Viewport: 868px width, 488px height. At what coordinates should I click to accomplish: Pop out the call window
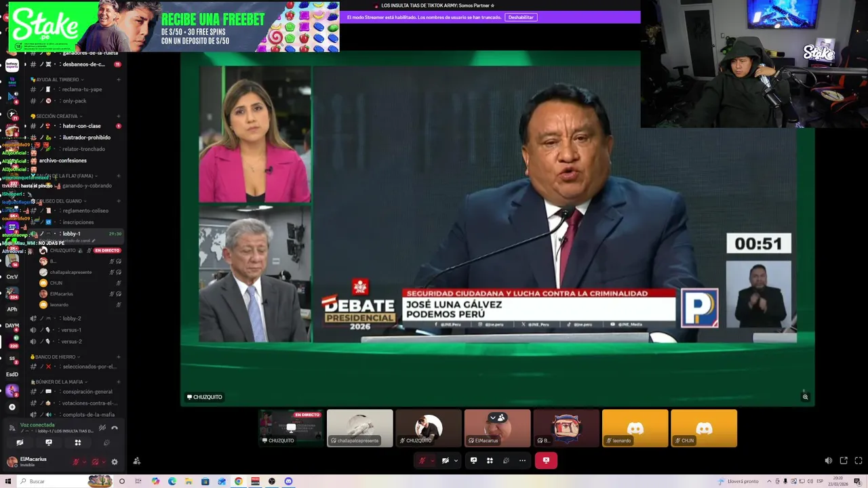844,460
